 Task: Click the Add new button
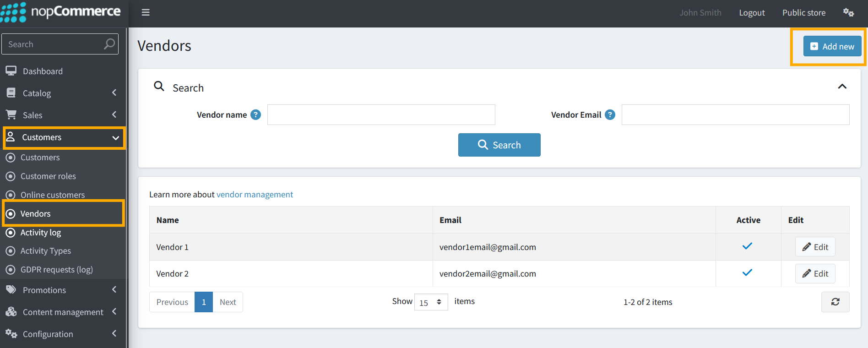click(x=832, y=46)
